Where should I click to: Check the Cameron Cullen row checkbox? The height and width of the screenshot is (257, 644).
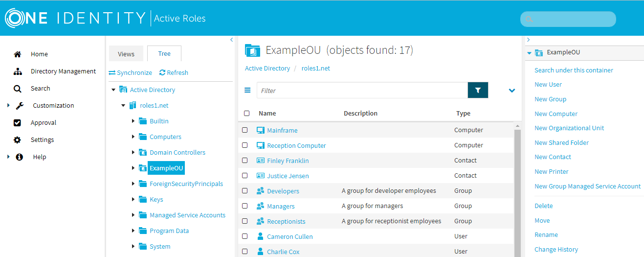tap(245, 236)
